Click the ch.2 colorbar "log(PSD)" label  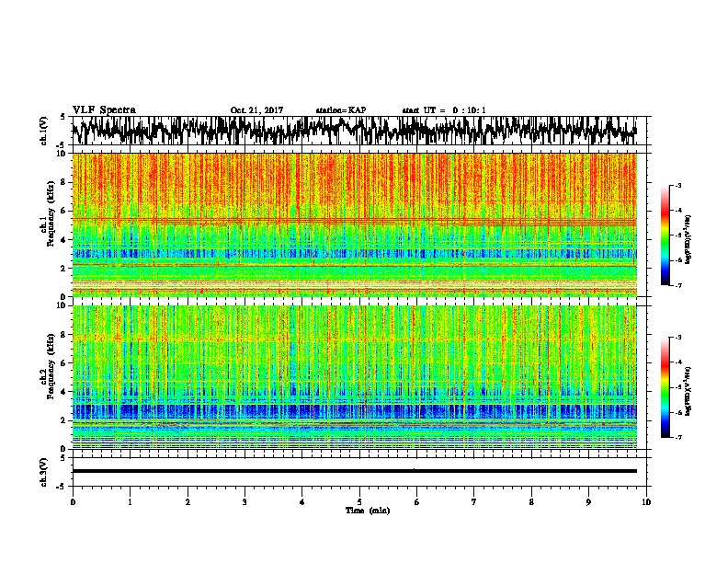tap(688, 391)
